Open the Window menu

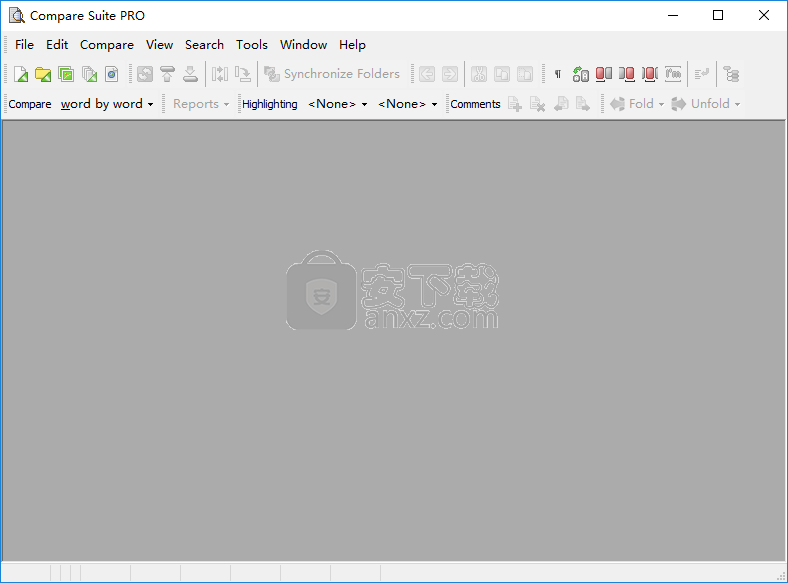pos(303,45)
